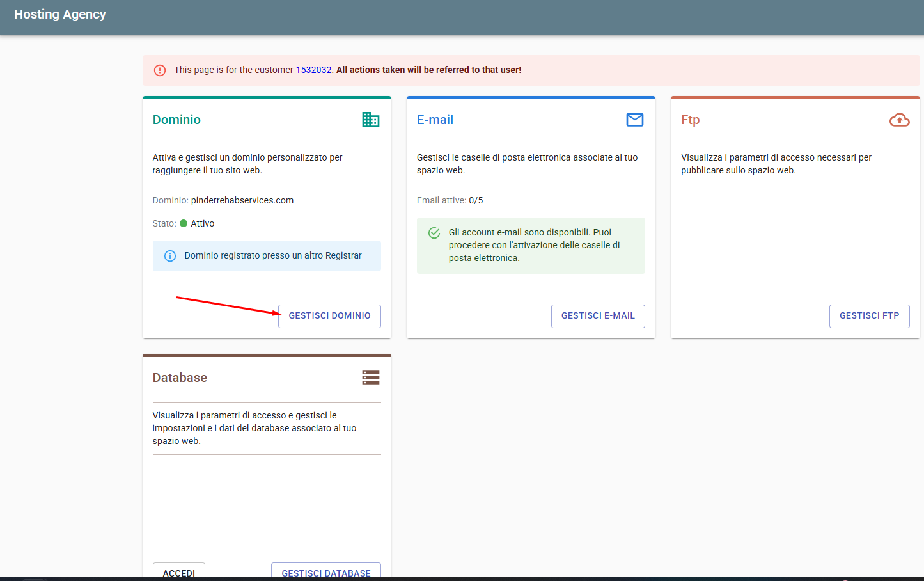Open the GESTISCI DOMINIO button

point(329,316)
